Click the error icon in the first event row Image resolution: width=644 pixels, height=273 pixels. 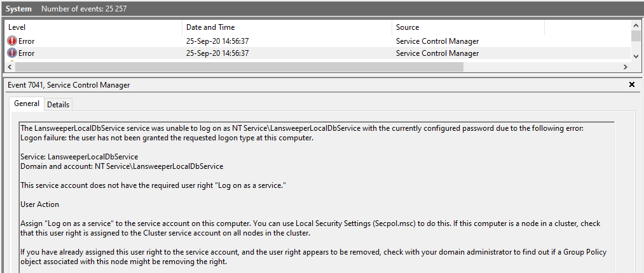12,41
